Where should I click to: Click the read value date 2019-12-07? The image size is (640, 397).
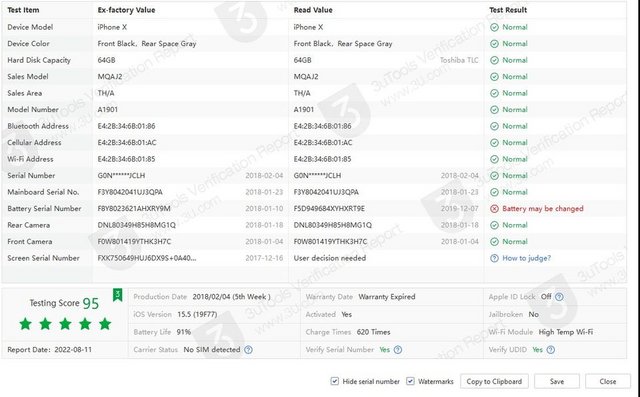(x=460, y=209)
